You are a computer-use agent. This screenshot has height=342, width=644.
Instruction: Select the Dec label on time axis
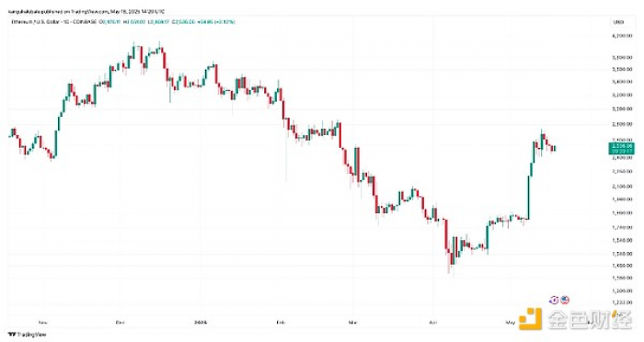coord(120,323)
